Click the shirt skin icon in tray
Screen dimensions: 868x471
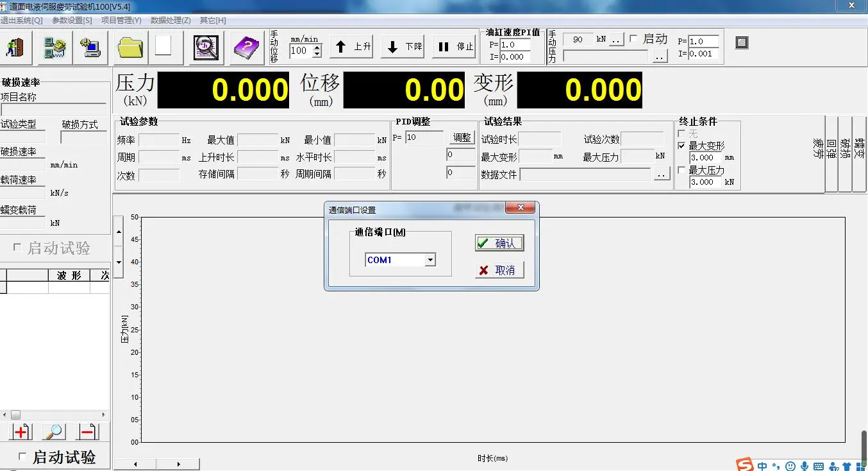coord(847,467)
